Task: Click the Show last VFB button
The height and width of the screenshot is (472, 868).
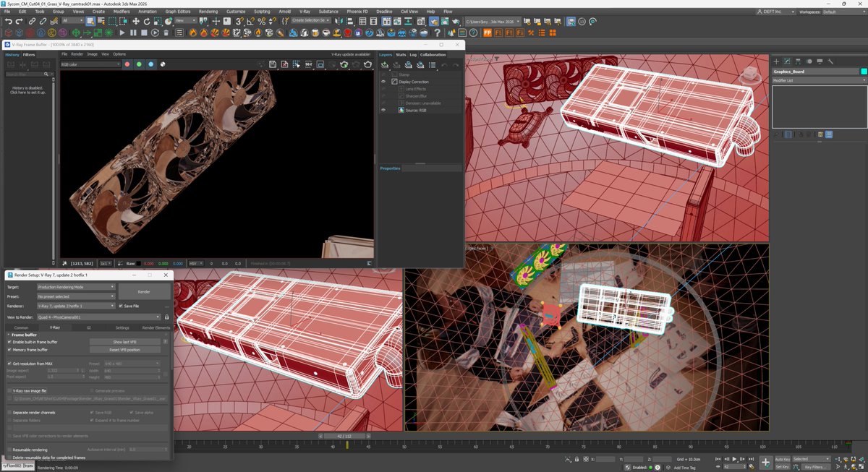Action: (x=124, y=342)
